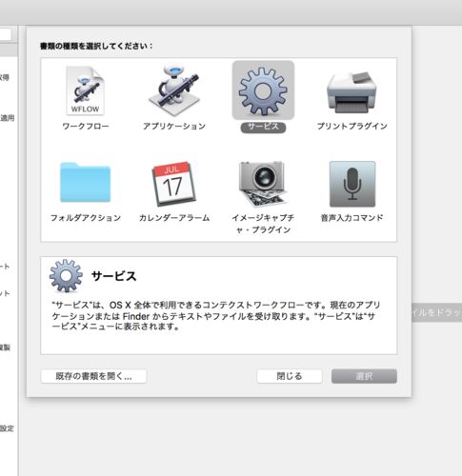Viewport: 462px width, 476px height.
Task: Click the プリントプラグイン label text
Action: pos(352,127)
